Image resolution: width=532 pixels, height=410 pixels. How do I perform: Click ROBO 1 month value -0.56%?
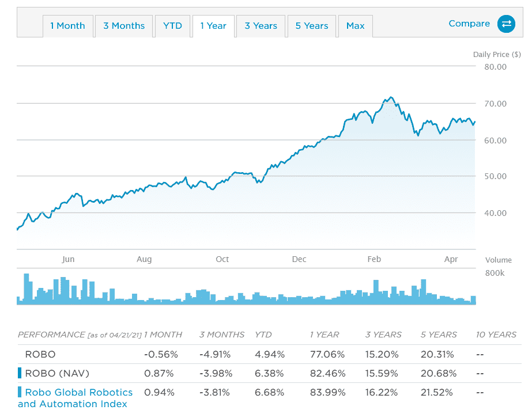[x=161, y=354]
